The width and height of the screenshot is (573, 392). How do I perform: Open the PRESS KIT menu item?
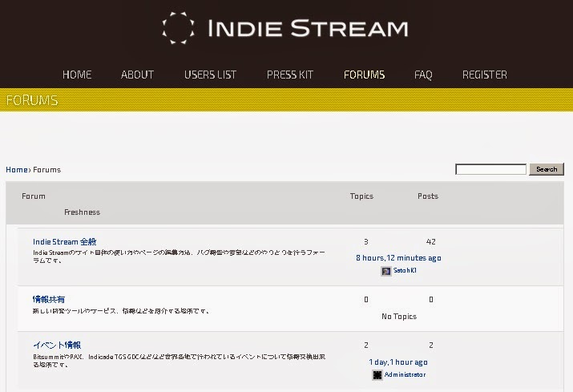point(290,75)
